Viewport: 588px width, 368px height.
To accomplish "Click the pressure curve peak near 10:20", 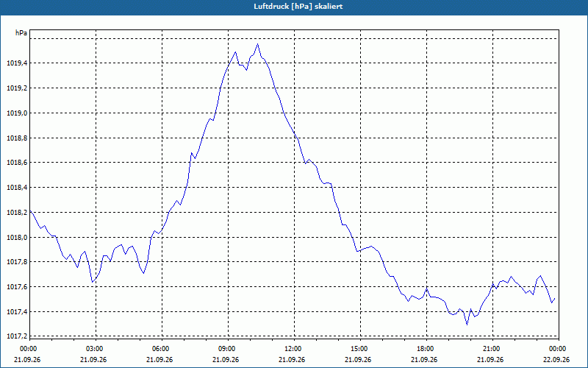I will pyautogui.click(x=258, y=44).
